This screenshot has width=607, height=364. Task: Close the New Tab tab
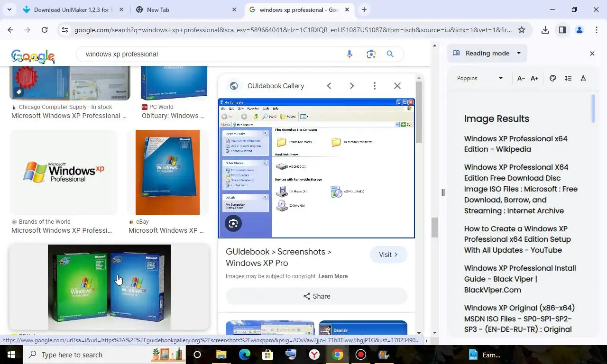(x=234, y=9)
